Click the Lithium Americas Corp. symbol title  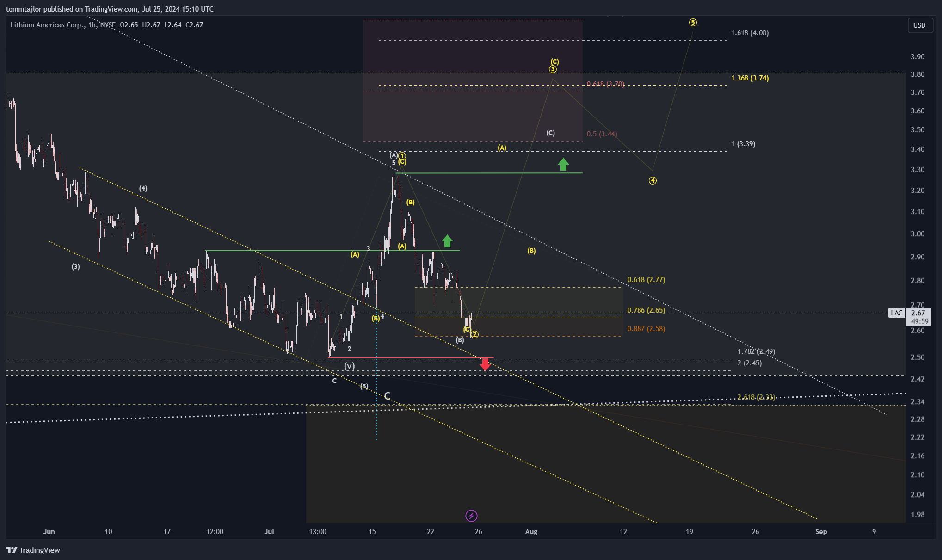48,25
